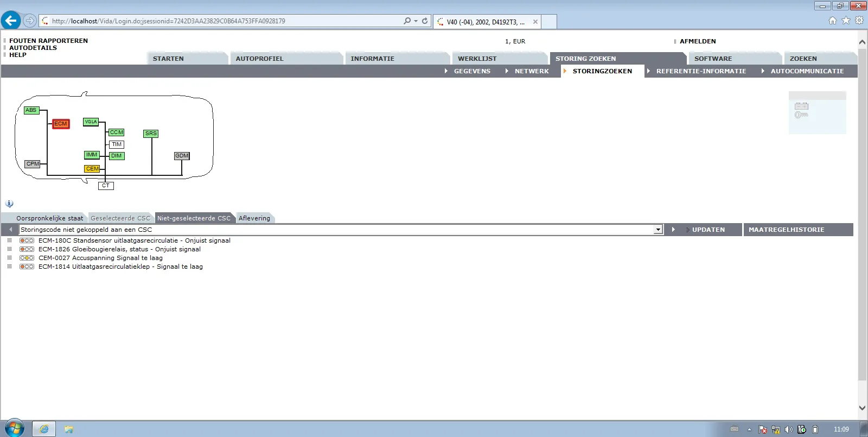Switch to the SOFTWARE tab
Image resolution: width=868 pixels, height=437 pixels.
coord(713,59)
